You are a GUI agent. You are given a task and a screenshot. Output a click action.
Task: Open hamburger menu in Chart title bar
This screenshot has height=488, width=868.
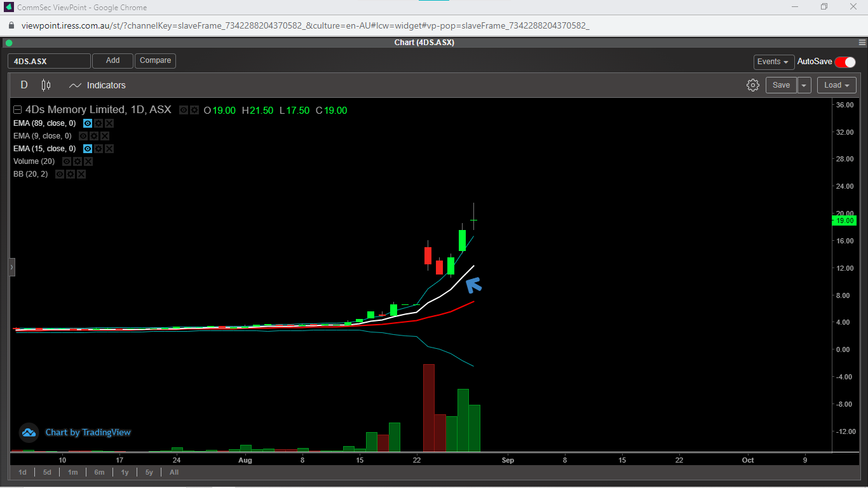(x=862, y=43)
